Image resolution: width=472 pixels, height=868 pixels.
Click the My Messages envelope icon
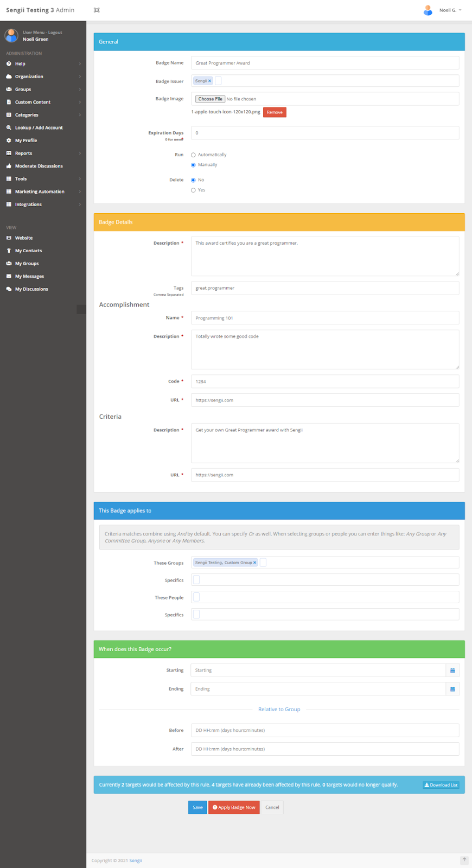tap(9, 276)
